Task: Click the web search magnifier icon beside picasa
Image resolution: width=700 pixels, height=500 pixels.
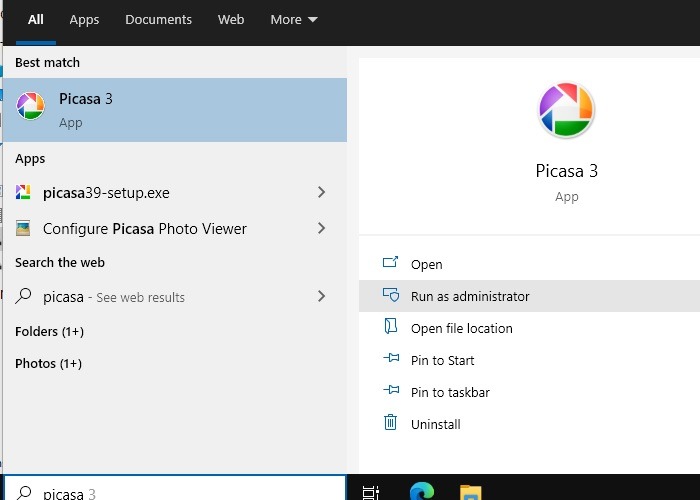Action: (x=23, y=296)
